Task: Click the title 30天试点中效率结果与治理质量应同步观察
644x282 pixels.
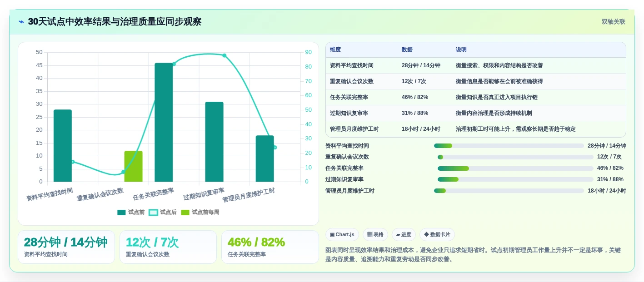Action: [x=115, y=22]
